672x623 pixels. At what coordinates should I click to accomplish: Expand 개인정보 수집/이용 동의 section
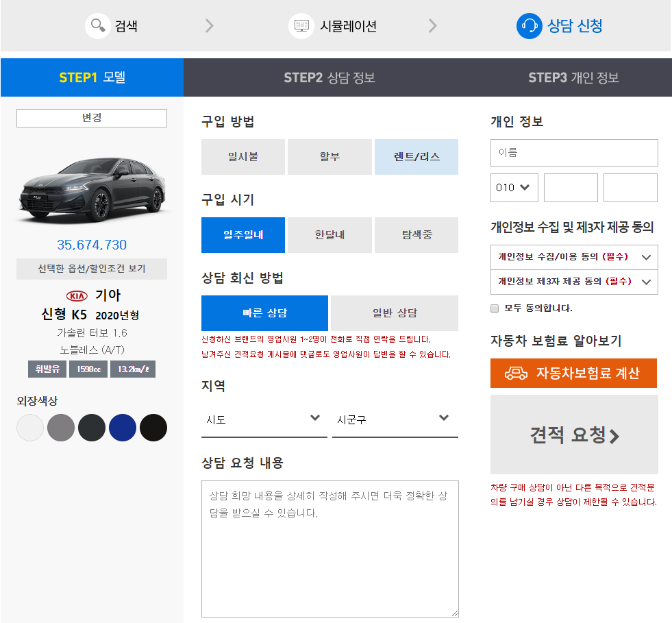click(574, 257)
